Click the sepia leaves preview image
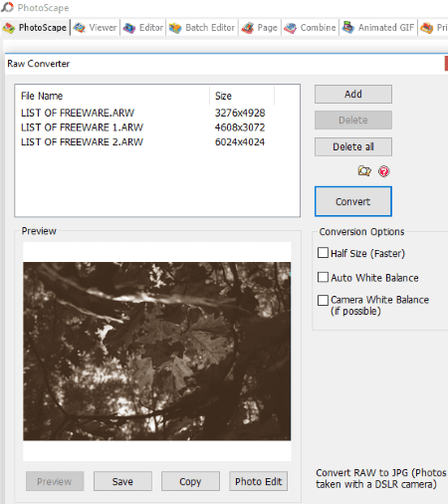 (157, 352)
